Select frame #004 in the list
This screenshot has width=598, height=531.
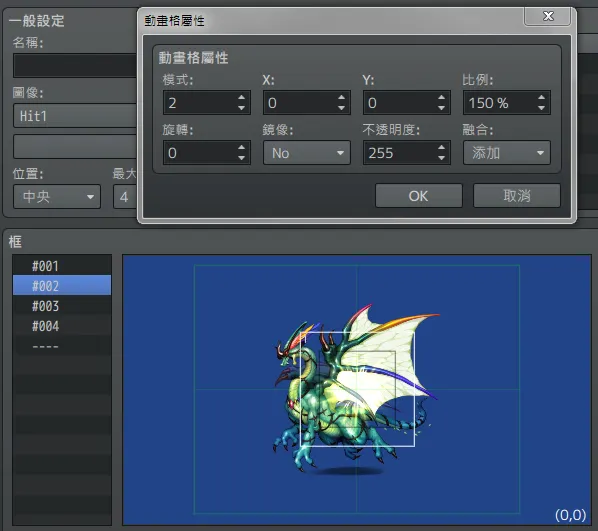pos(62,326)
